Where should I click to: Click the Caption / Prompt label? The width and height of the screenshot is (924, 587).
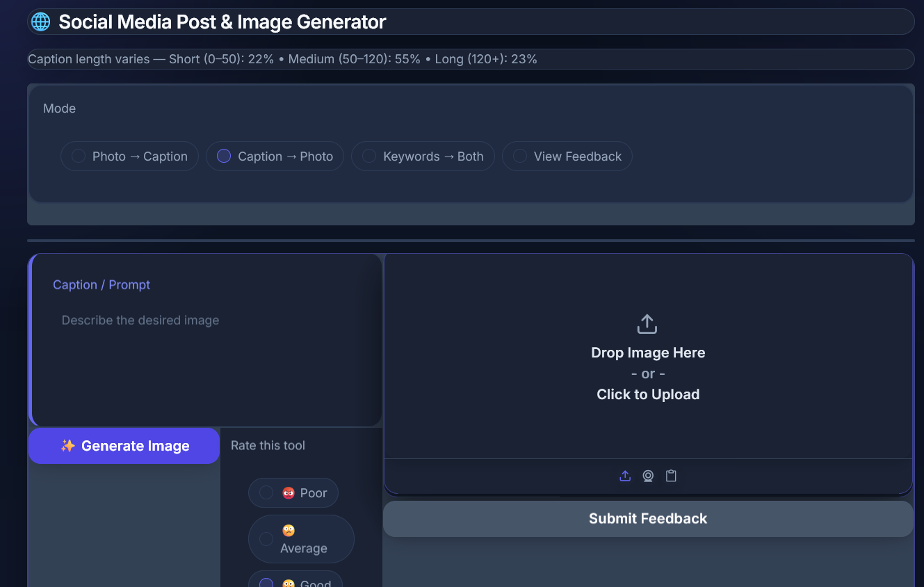(102, 284)
